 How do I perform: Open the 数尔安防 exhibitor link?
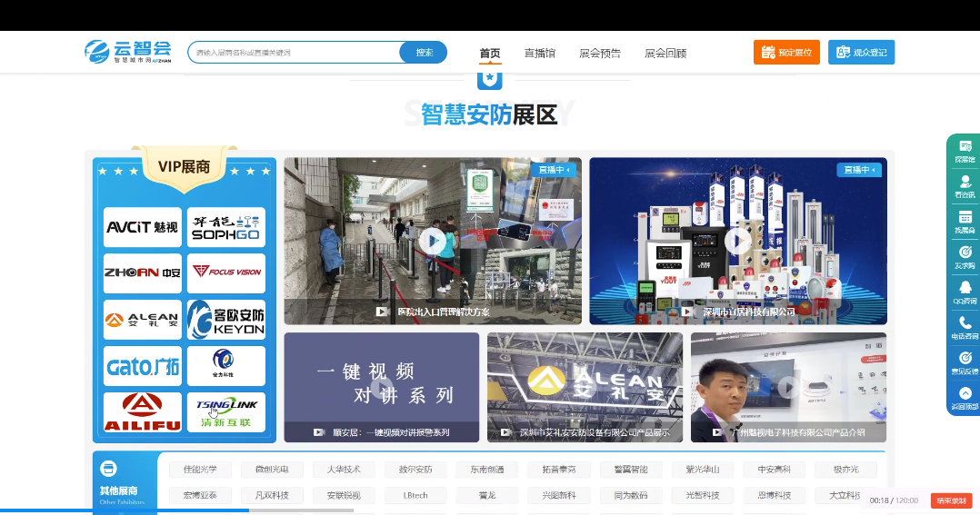coord(415,470)
